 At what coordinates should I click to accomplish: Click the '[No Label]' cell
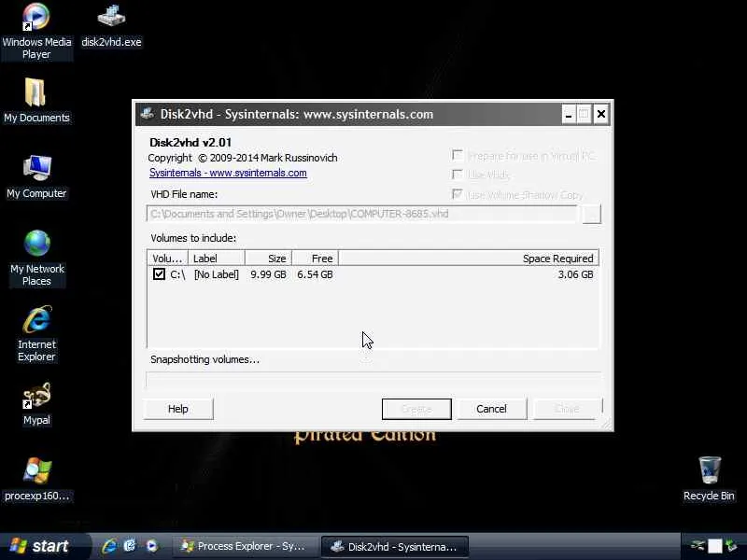[217, 274]
